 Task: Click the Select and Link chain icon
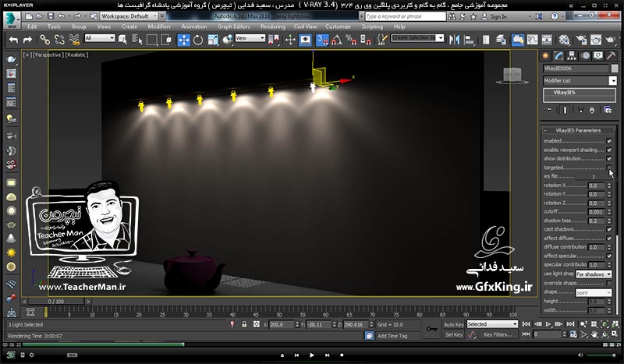coord(44,40)
